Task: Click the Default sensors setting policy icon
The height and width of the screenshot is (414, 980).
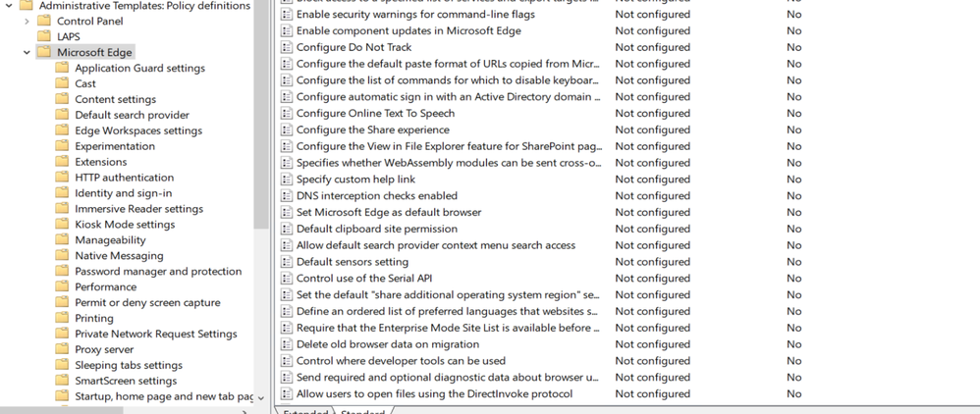Action: [287, 262]
